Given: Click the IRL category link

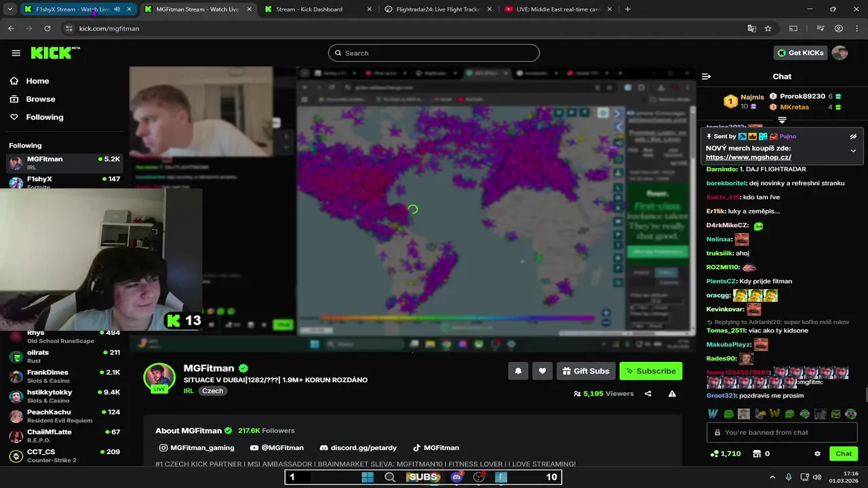Looking at the screenshot, I should tap(189, 391).
